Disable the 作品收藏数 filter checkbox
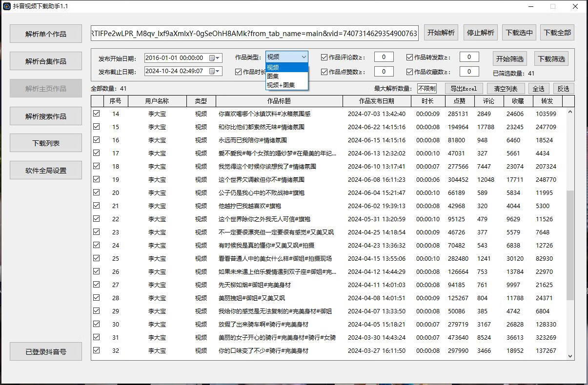This screenshot has height=385, width=588. [409, 72]
